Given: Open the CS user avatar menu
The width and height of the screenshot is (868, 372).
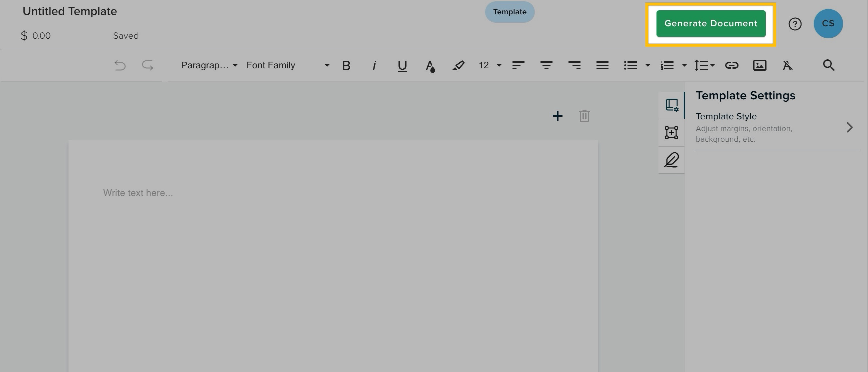Looking at the screenshot, I should [x=828, y=24].
